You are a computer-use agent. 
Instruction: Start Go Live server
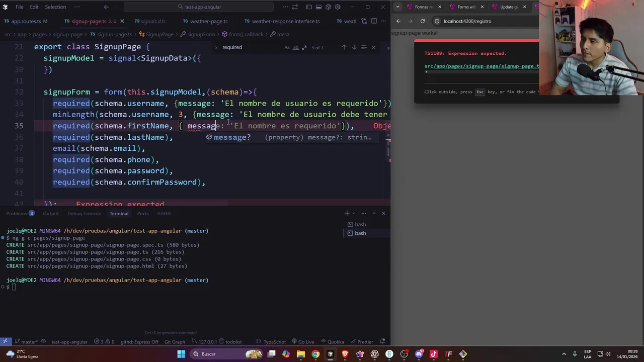(x=302, y=342)
